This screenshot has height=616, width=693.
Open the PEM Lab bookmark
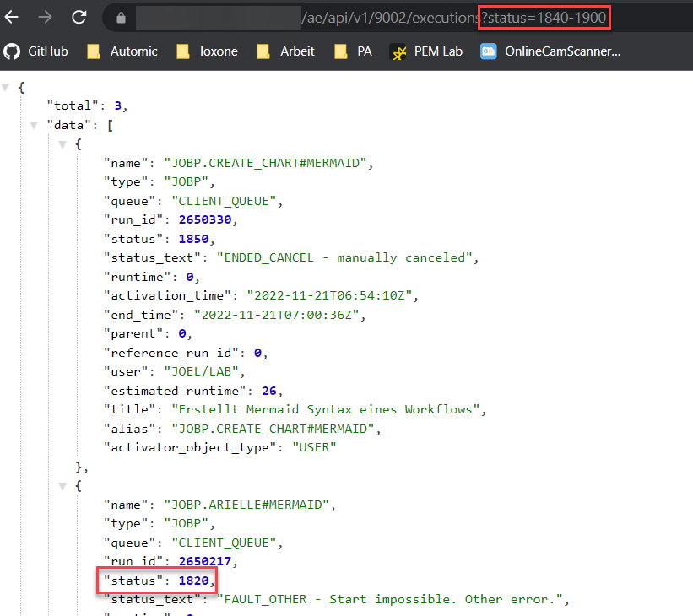tap(427, 51)
